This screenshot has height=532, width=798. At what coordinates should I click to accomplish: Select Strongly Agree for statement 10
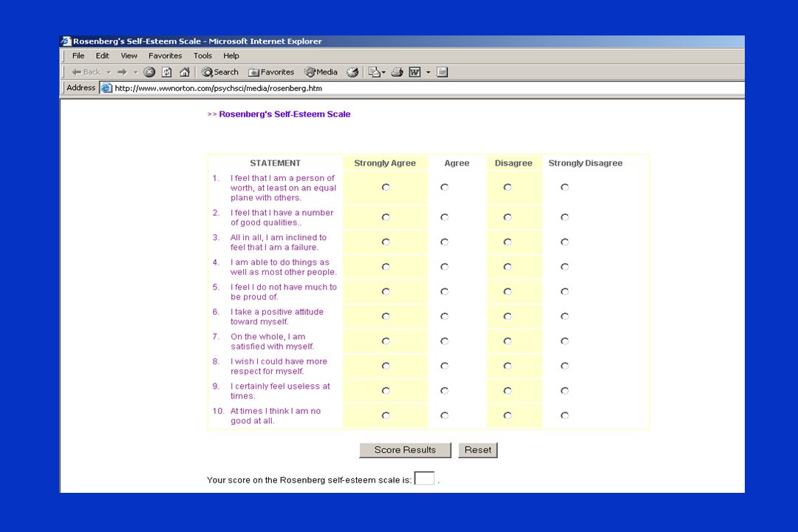point(386,416)
